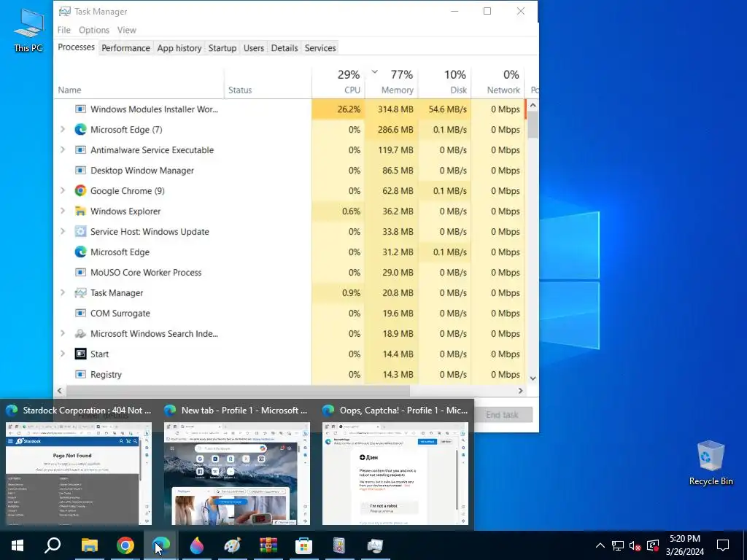Expand the Antimalware Service Executable group
This screenshot has height=560, width=747.
click(63, 150)
